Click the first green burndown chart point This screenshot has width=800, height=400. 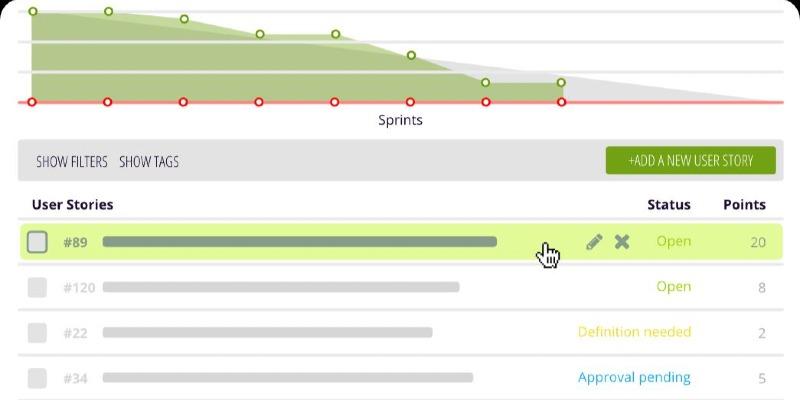coord(33,12)
